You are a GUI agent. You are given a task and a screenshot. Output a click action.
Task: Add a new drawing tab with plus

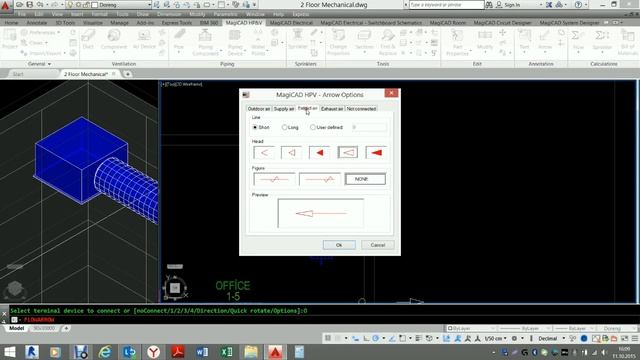click(x=128, y=74)
